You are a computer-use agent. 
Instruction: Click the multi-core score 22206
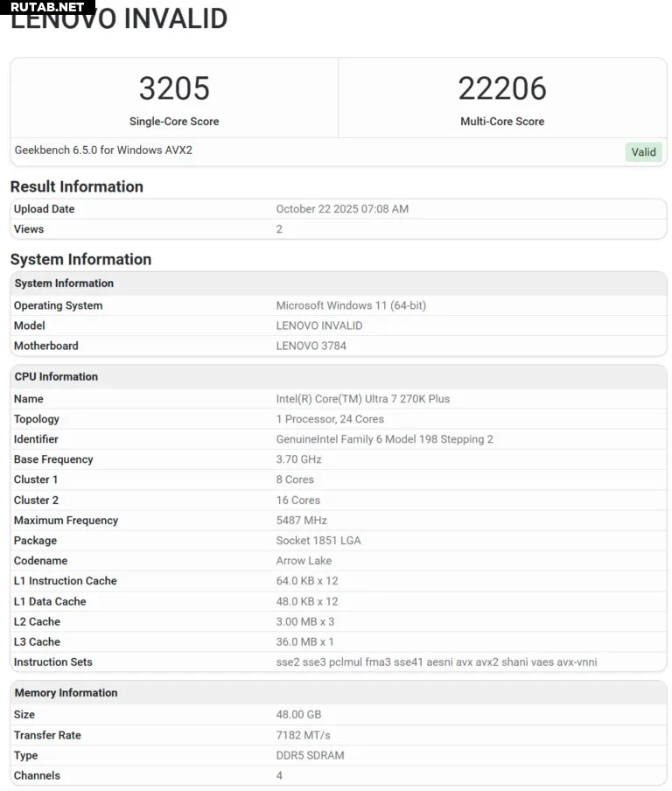click(502, 88)
